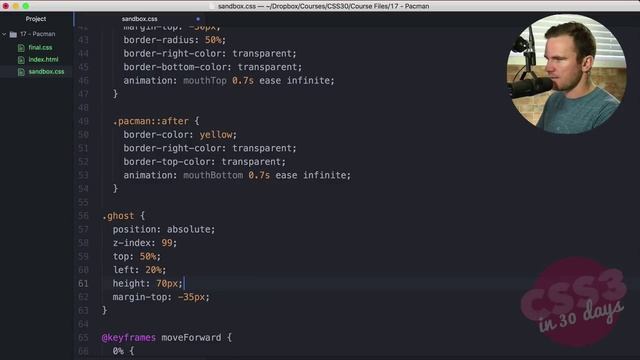Viewport: 640px width, 360px height.
Task: Click 'border-top-color: transparent' line
Action: pyautogui.click(x=205, y=162)
